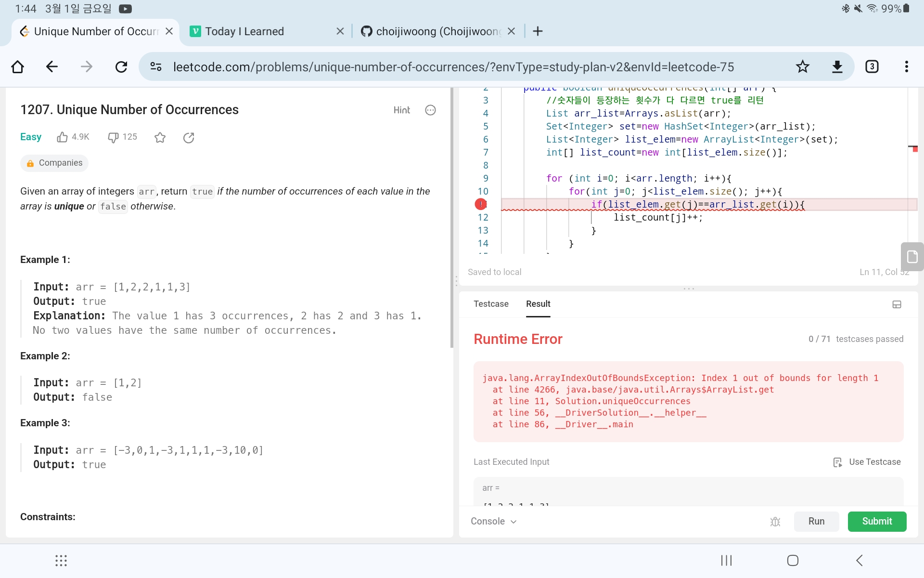Open the note icon on editor edge
The height and width of the screenshot is (578, 924).
coord(912,256)
